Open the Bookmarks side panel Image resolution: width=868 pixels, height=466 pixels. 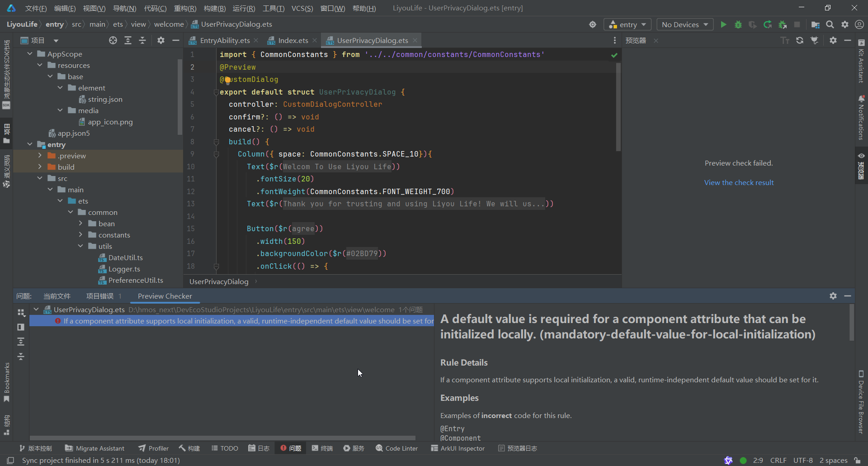tap(6, 382)
